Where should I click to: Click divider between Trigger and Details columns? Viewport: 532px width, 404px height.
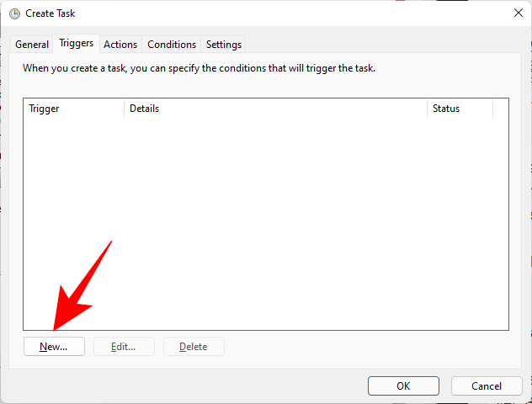point(124,109)
